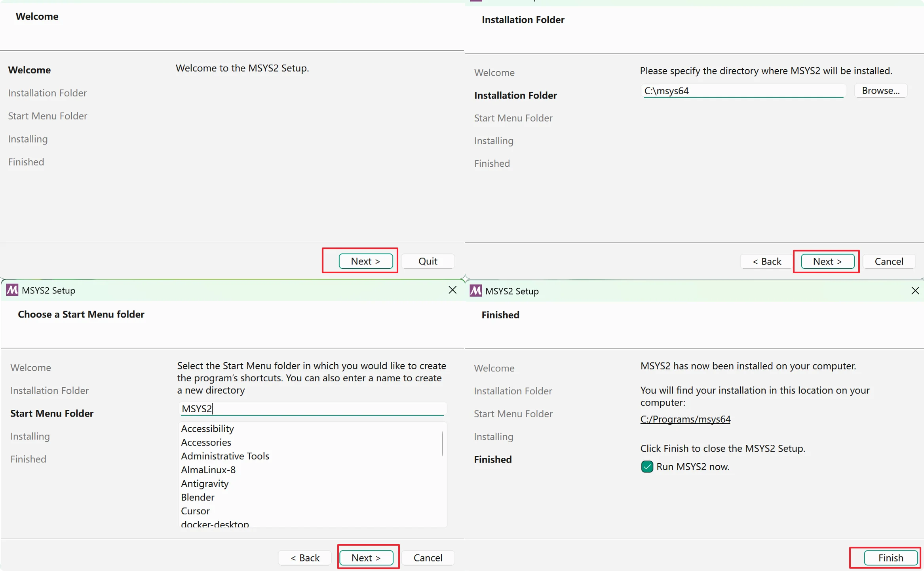Click Start Menu Folder step in Finished page sidebar
This screenshot has width=924, height=571.
[x=513, y=414]
